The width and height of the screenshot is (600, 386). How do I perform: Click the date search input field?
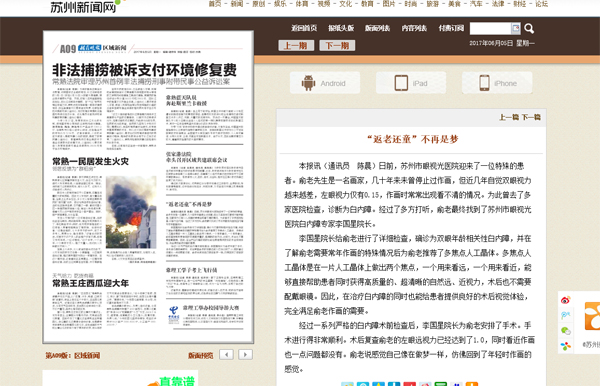491,28
